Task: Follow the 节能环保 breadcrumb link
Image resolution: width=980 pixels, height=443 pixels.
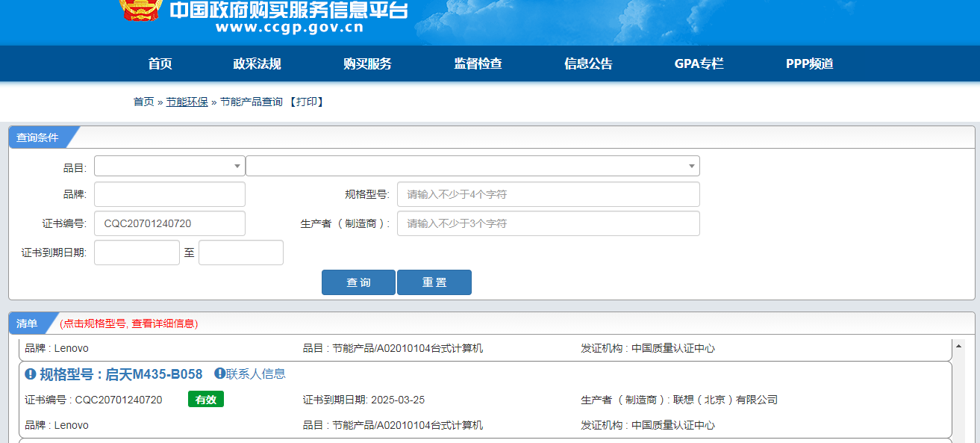Action: pos(187,102)
